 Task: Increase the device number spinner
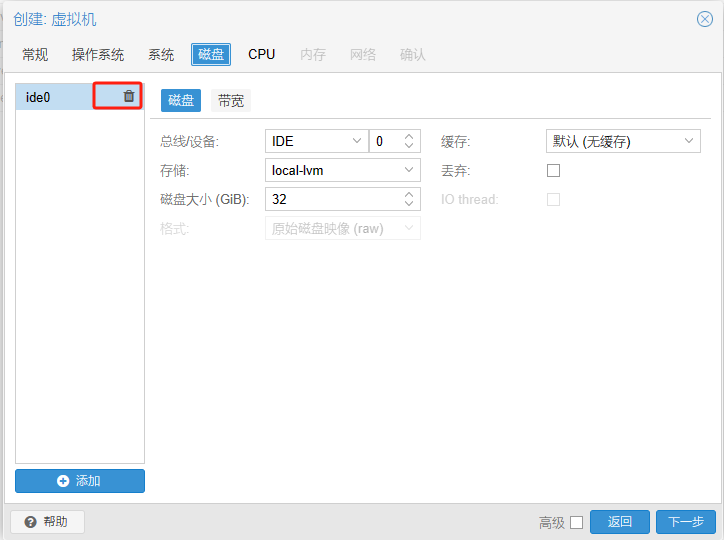(409, 137)
